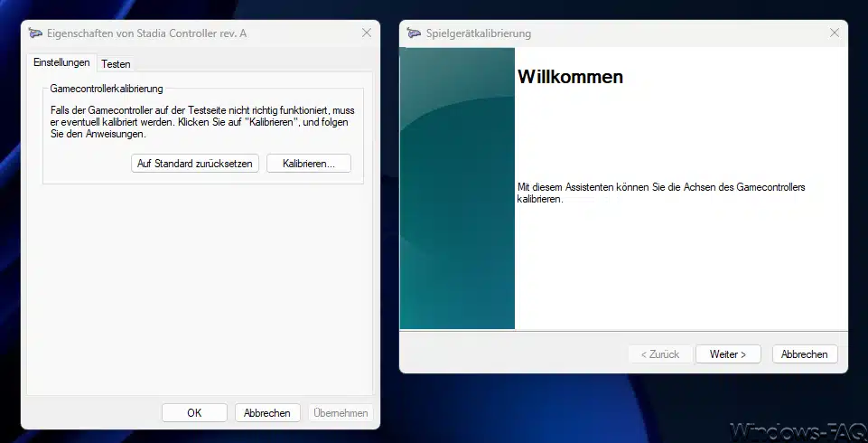
Task: Proceed with Weiter > in calibration wizard
Action: (x=728, y=353)
